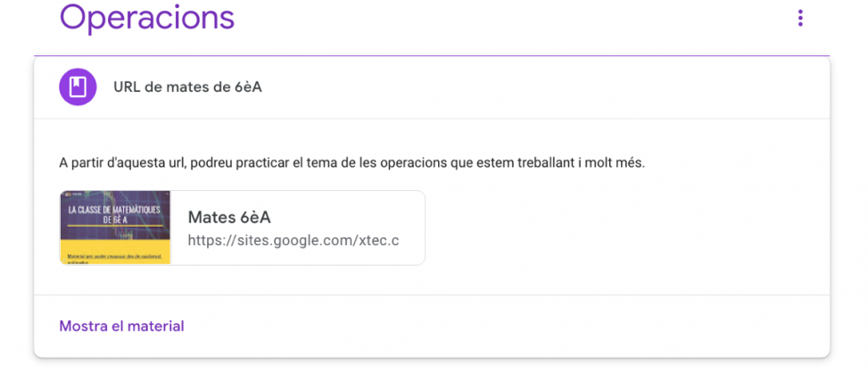Click the purple divider line under Operacions
Viewport: 868px width, 372px height.
click(432, 55)
